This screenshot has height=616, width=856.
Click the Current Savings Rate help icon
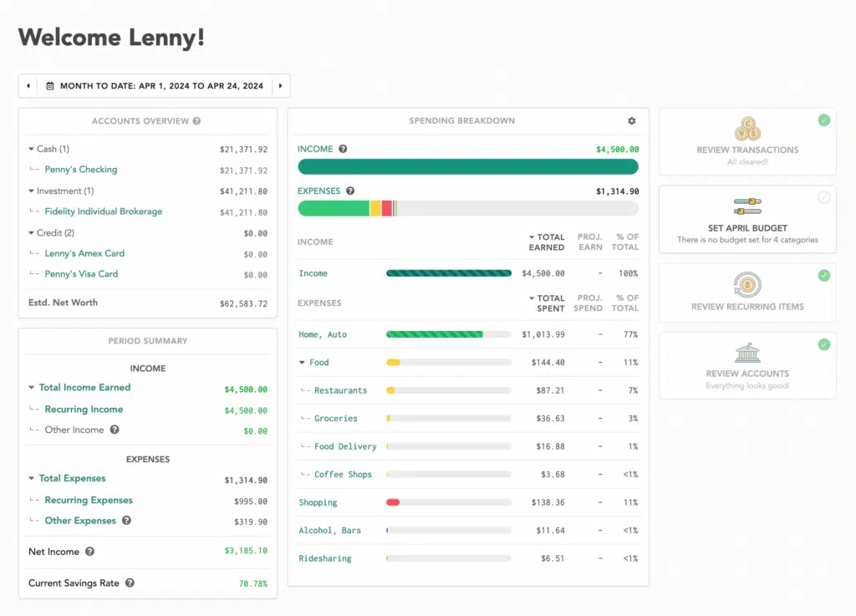click(130, 583)
